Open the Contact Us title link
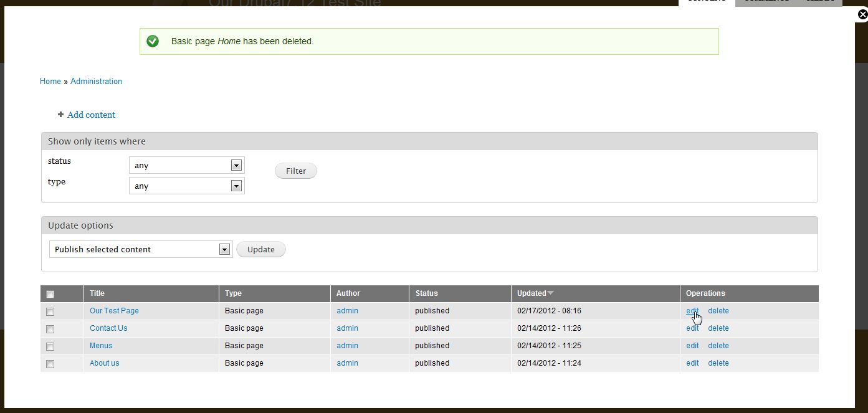 point(108,328)
